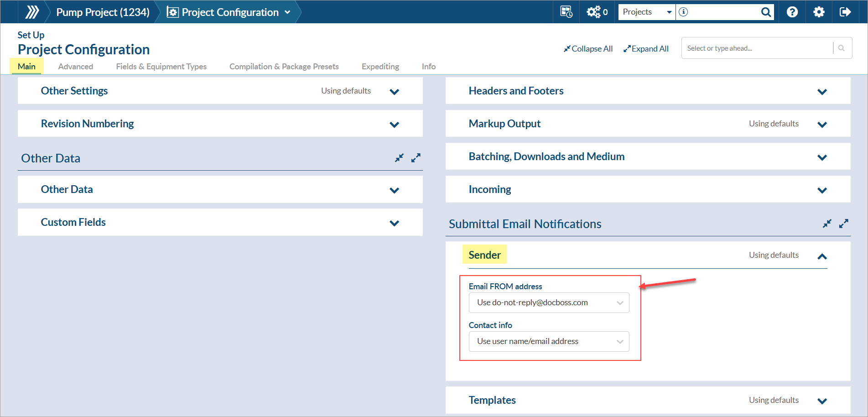The width and height of the screenshot is (868, 417).
Task: Click the triple-chevron home logo icon
Action: pyautogui.click(x=32, y=12)
